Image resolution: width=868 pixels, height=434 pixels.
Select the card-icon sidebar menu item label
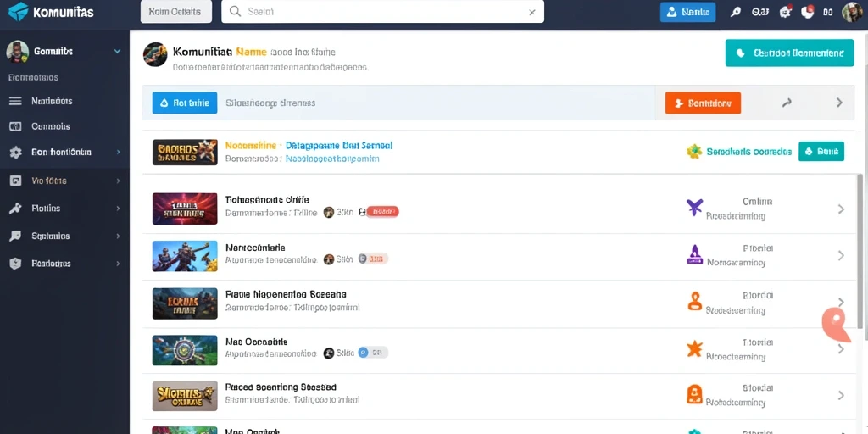(x=51, y=126)
